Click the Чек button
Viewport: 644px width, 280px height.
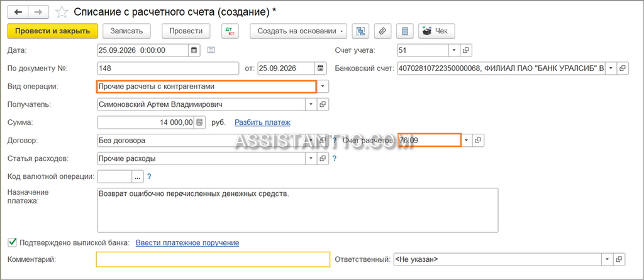tap(436, 31)
